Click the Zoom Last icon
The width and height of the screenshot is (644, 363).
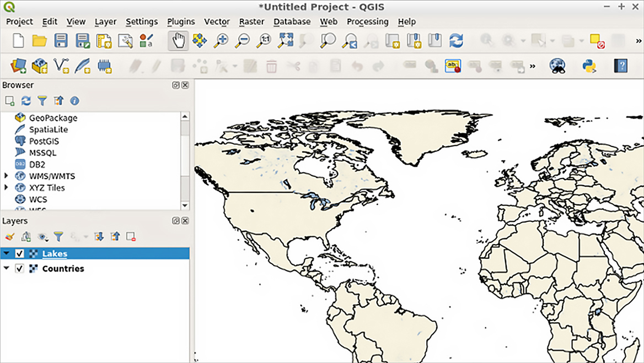click(350, 41)
